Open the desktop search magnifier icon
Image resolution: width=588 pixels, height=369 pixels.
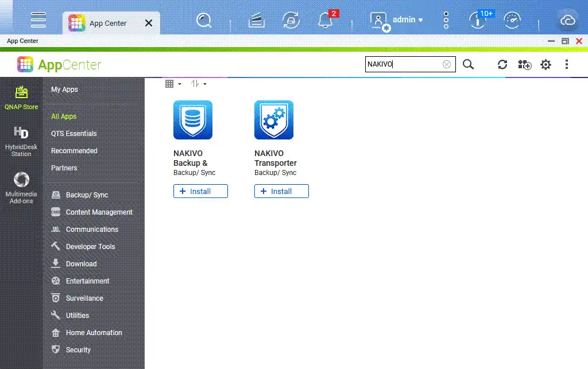click(204, 20)
